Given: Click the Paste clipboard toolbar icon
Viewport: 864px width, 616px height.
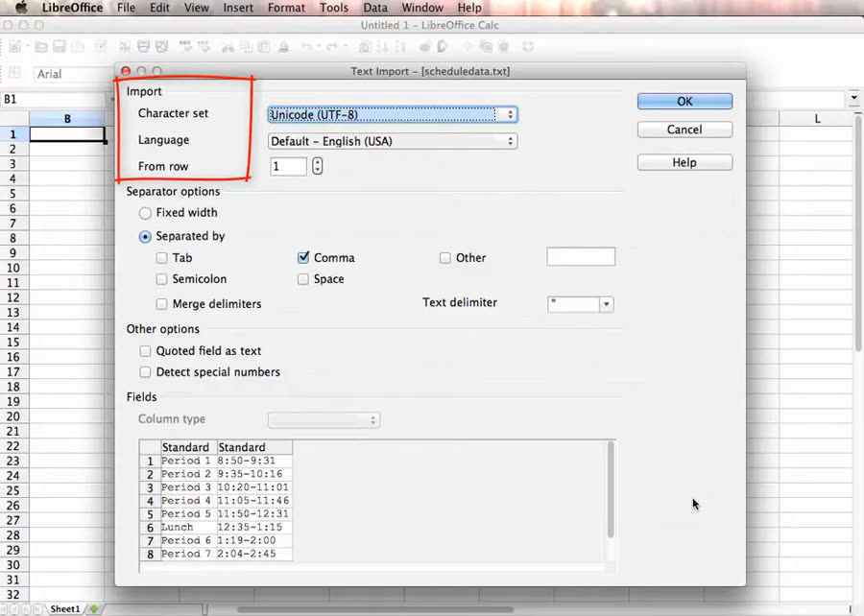Looking at the screenshot, I should 265,47.
